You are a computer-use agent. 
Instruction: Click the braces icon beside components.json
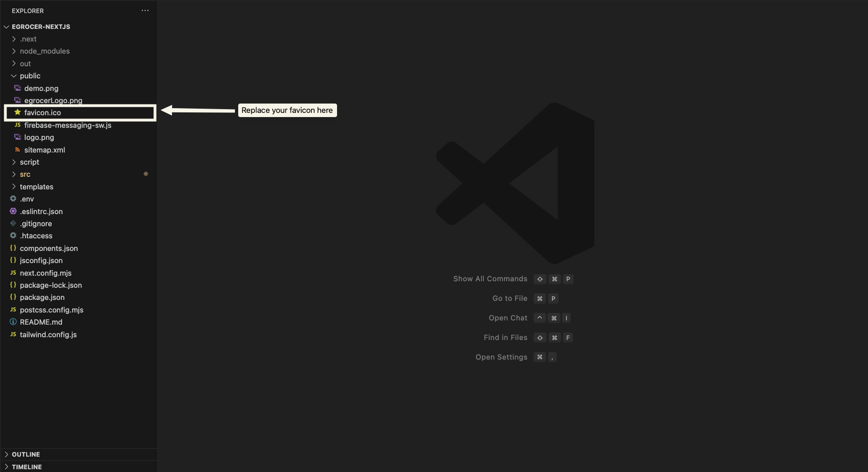(x=13, y=248)
